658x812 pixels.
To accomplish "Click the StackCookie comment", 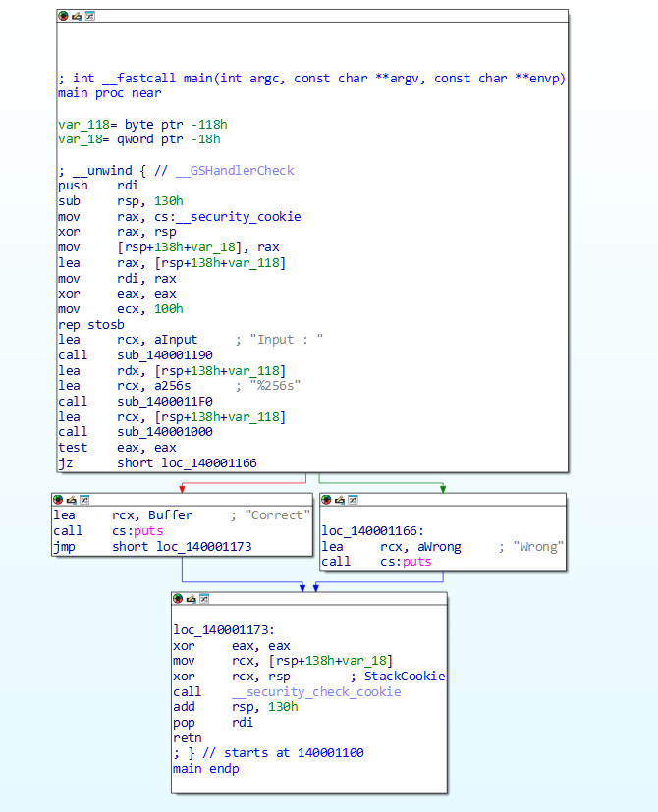I will coord(405,677).
